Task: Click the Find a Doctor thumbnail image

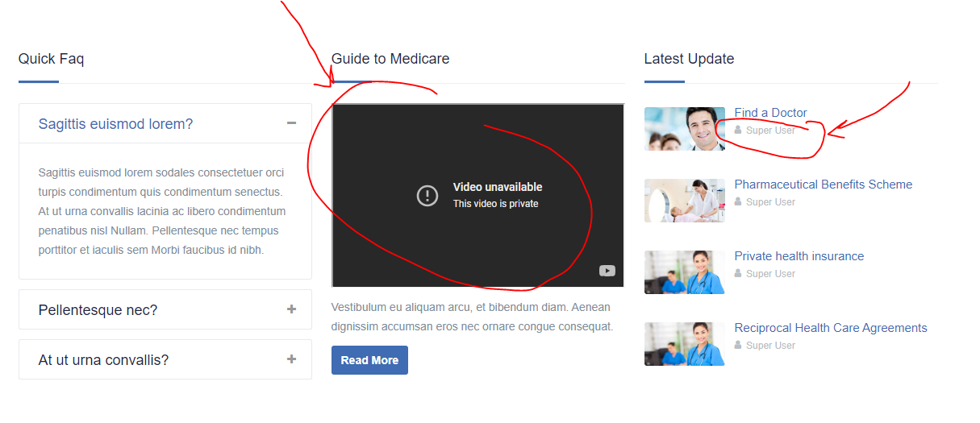Action: (685, 129)
